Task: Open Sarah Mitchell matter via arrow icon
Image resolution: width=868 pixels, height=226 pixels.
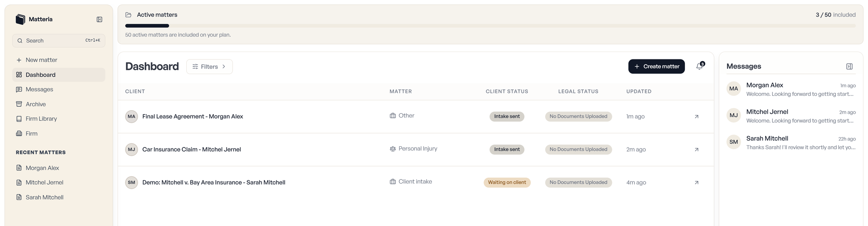Action: 697,183
